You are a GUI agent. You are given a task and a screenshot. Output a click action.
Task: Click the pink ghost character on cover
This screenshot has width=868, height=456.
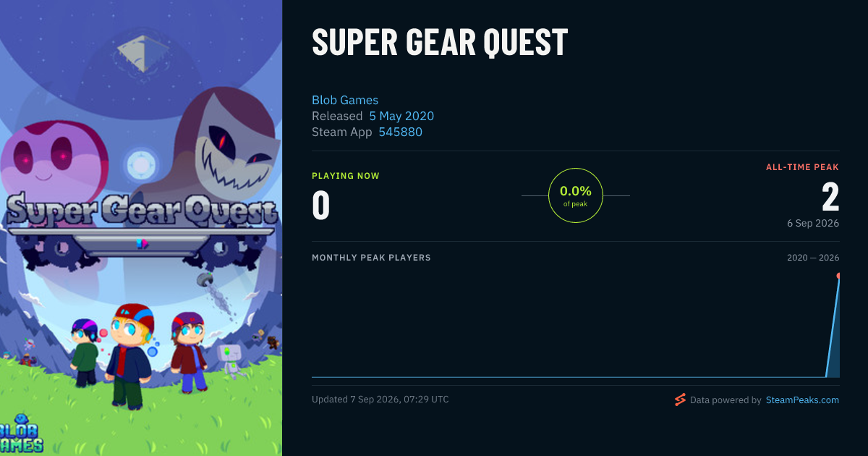pos(52,159)
